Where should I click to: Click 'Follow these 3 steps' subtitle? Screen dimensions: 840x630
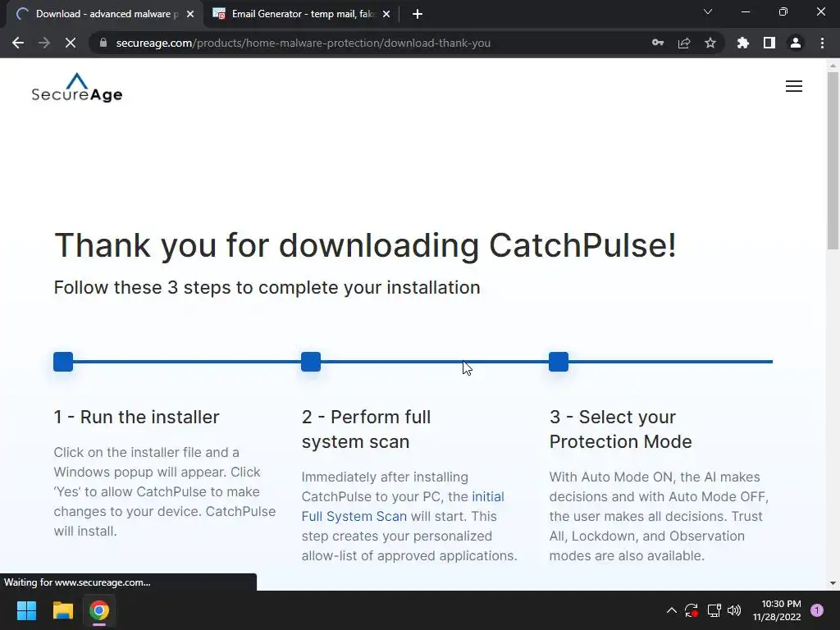coord(267,288)
